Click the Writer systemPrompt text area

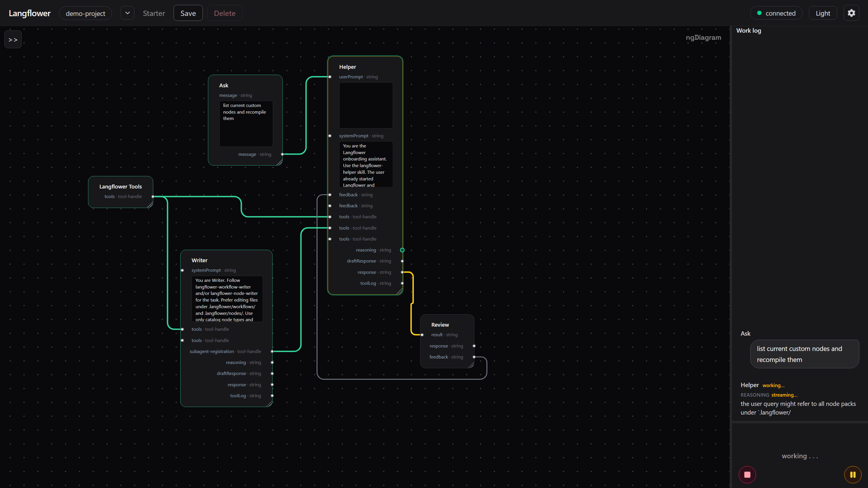tap(227, 299)
